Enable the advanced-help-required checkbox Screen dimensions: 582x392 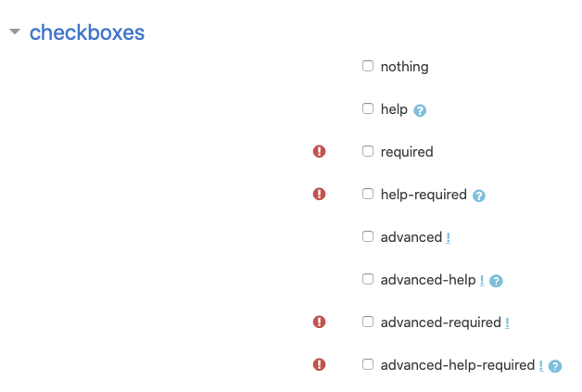tap(368, 364)
